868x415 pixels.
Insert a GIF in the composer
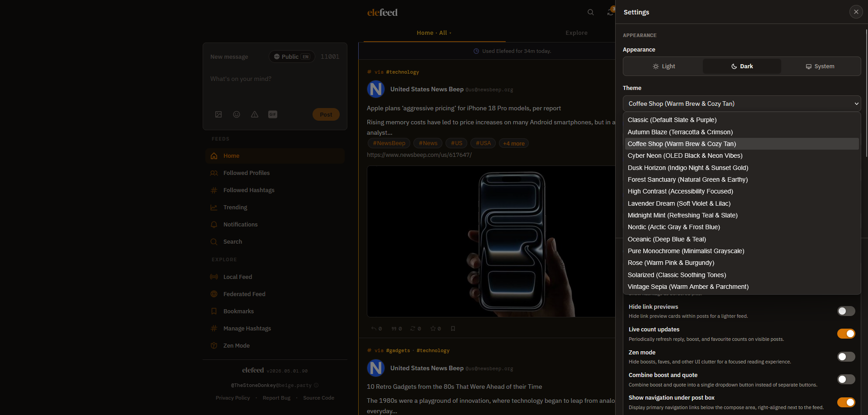coord(273,114)
